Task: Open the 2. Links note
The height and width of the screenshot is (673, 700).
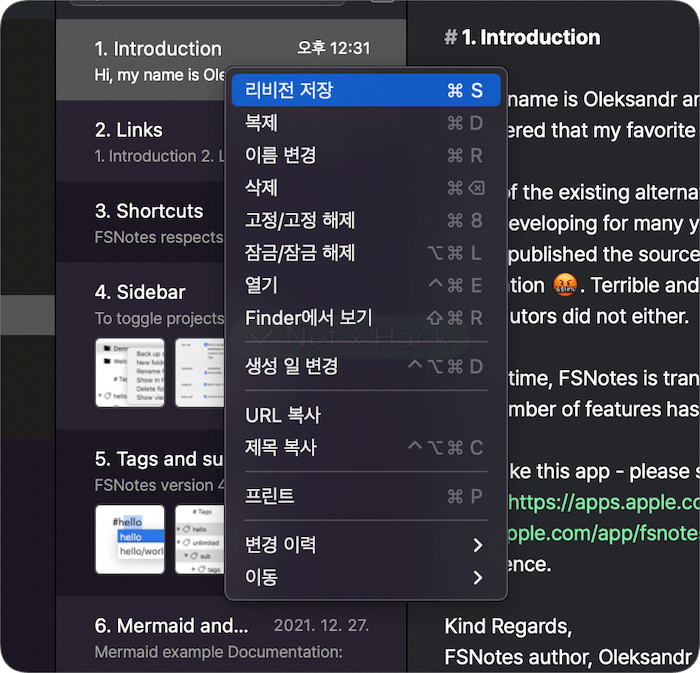Action: 141,142
